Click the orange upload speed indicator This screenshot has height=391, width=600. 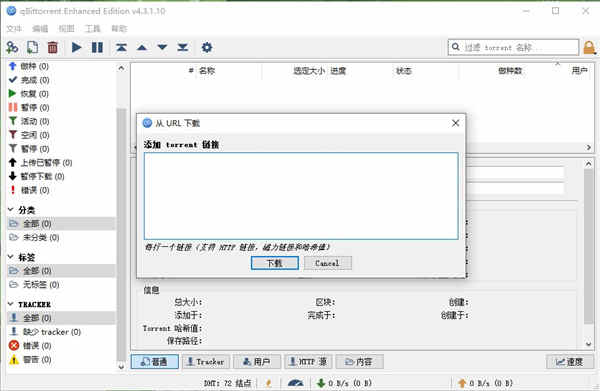[x=485, y=383]
